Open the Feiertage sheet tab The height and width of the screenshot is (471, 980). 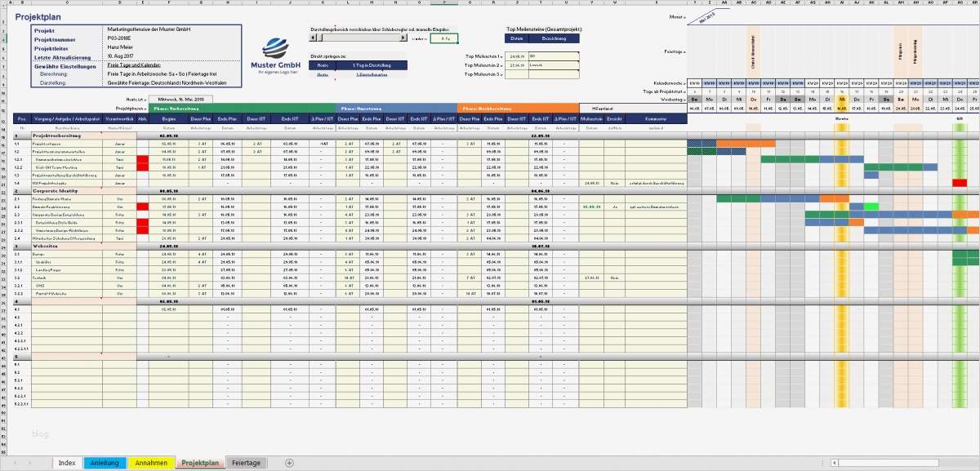[x=246, y=462]
